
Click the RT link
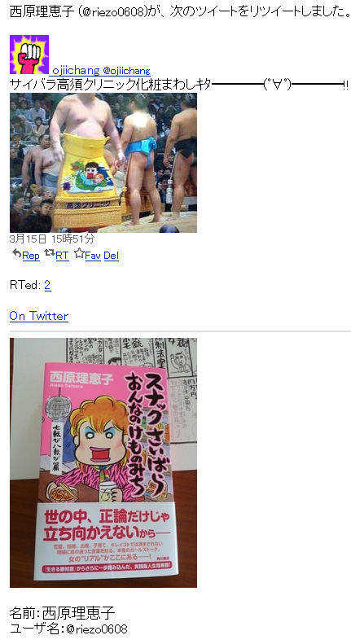(62, 256)
